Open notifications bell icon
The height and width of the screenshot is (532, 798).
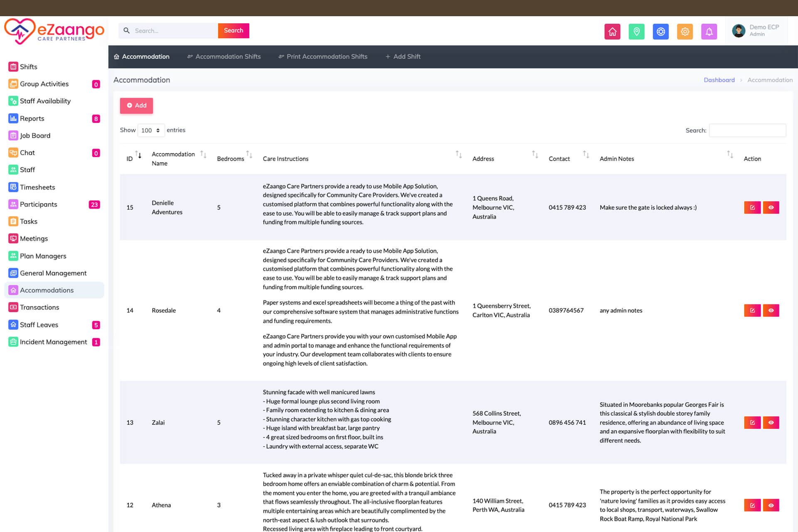(x=709, y=32)
